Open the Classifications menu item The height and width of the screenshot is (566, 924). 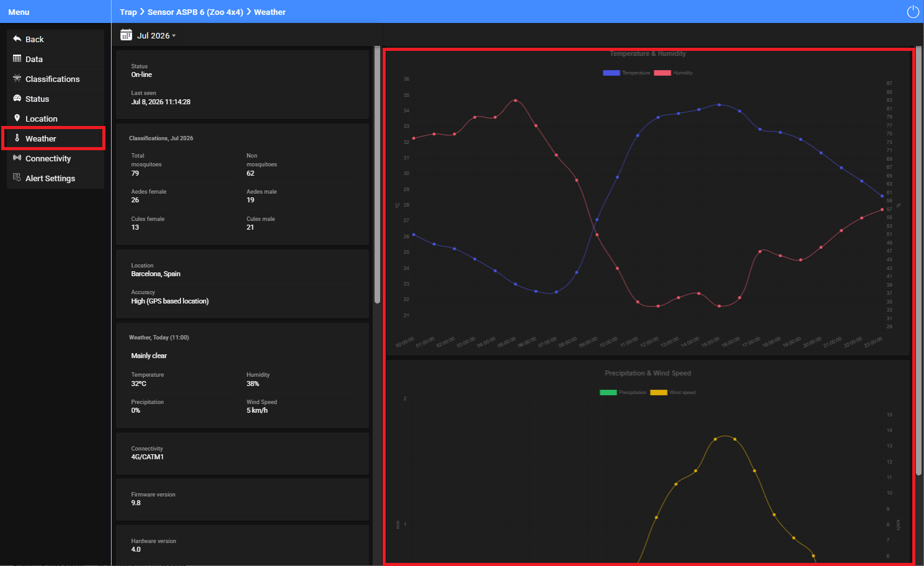pos(55,79)
